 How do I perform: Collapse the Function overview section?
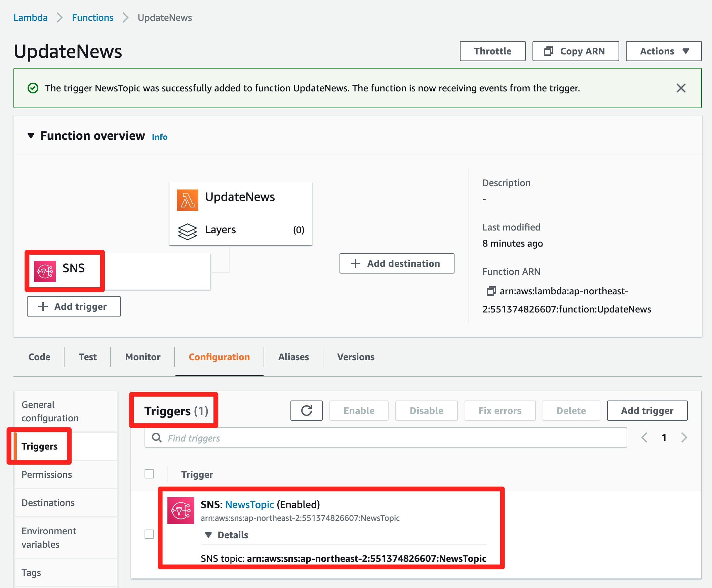[x=31, y=136]
